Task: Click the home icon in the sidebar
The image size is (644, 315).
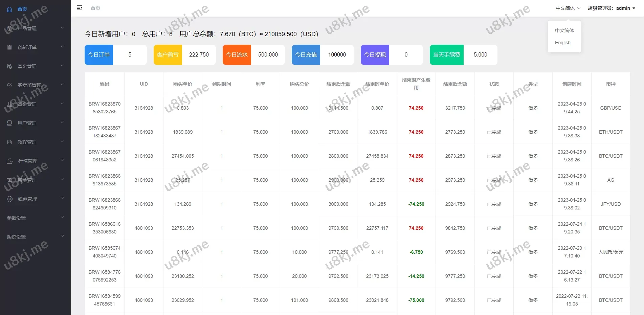Action: 9,9
